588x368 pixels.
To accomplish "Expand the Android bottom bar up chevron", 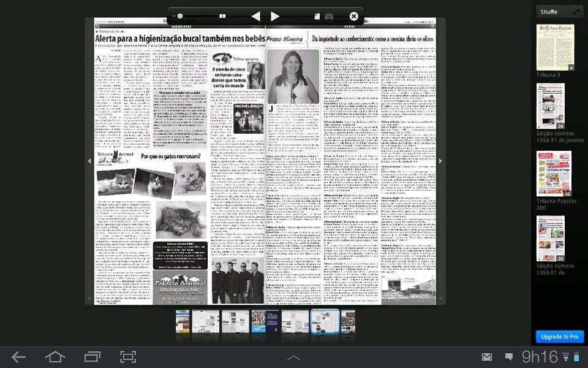I will (293, 358).
